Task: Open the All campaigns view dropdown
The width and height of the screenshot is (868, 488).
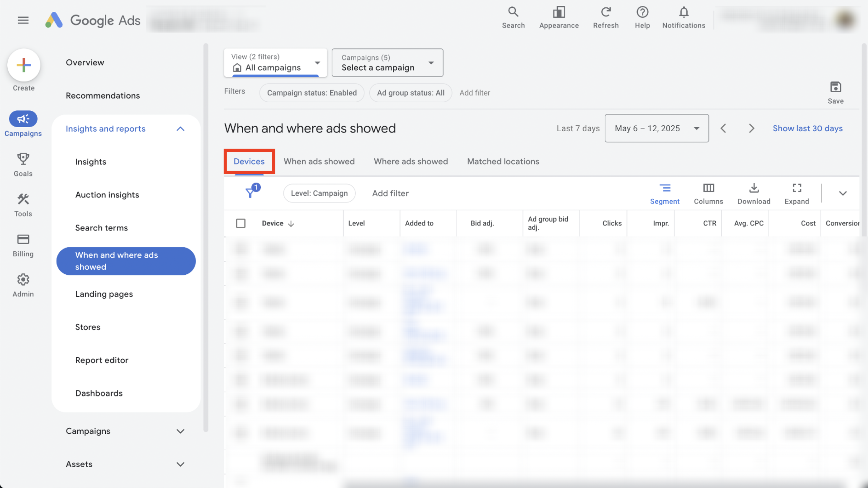Action: (x=275, y=63)
